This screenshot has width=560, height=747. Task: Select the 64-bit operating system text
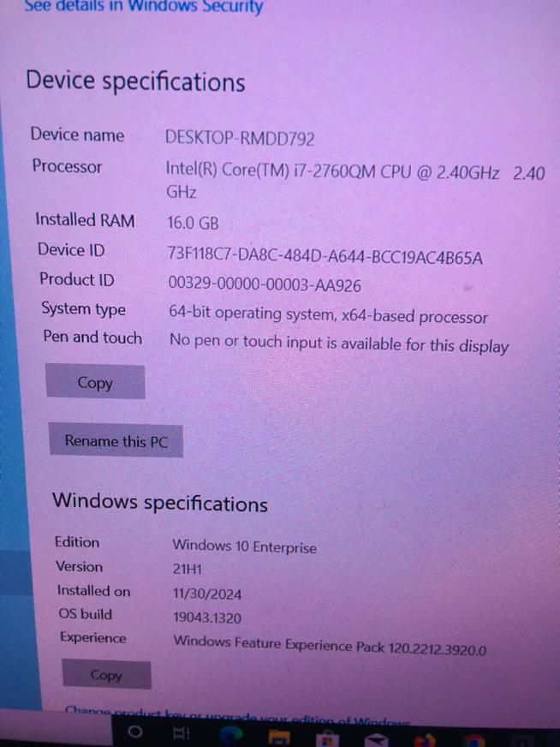click(329, 315)
